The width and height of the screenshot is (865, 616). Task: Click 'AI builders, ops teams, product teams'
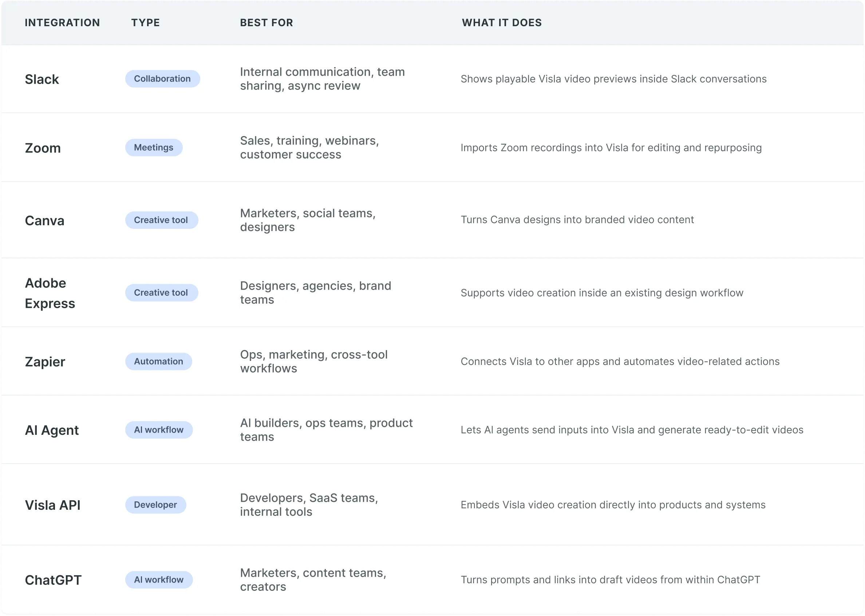click(327, 430)
